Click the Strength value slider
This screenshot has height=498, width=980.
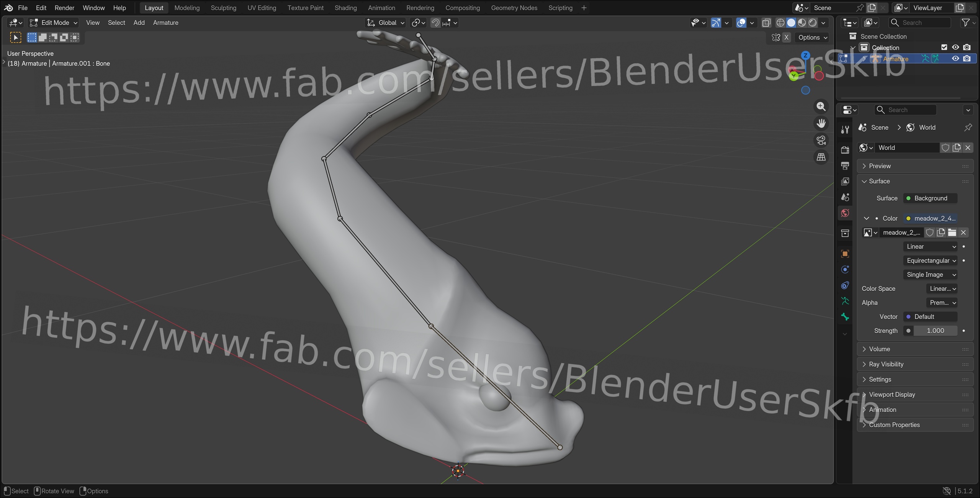coord(935,331)
